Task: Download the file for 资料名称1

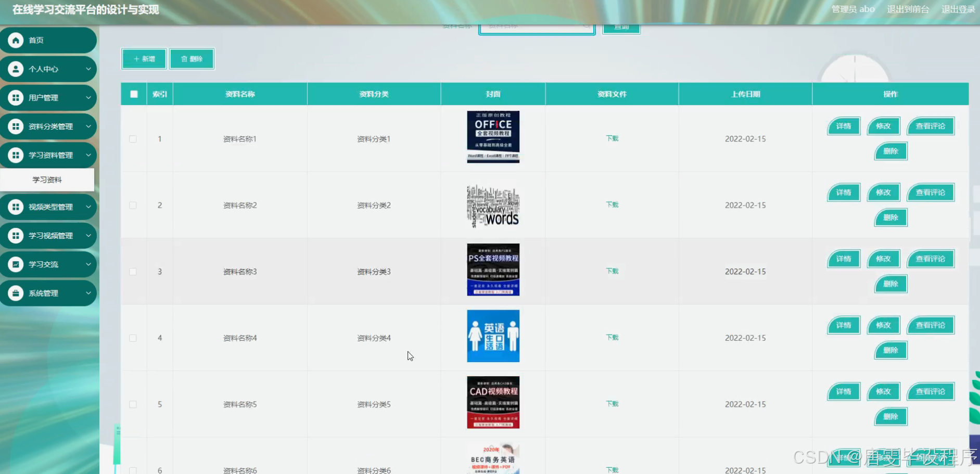Action: [612, 138]
